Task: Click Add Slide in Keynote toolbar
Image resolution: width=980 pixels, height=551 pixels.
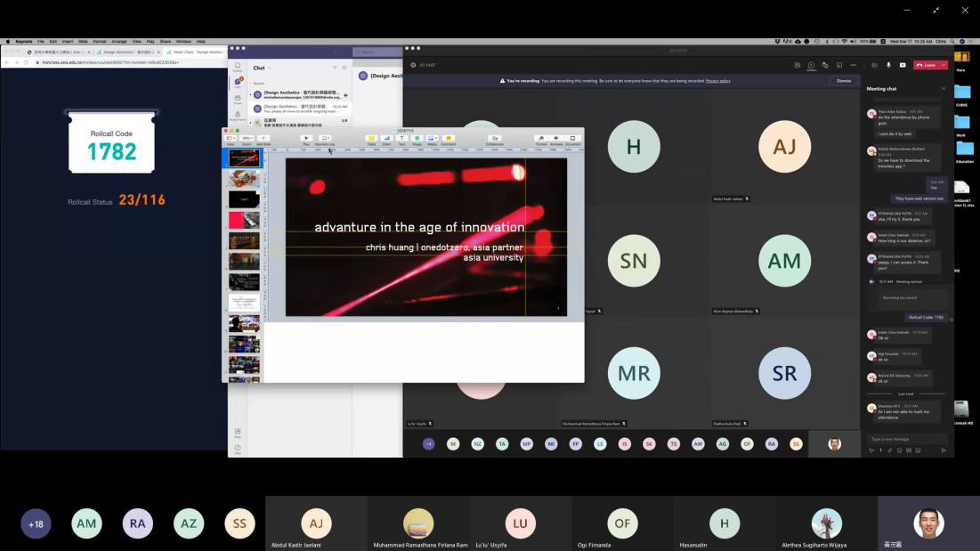Action: coord(263,140)
